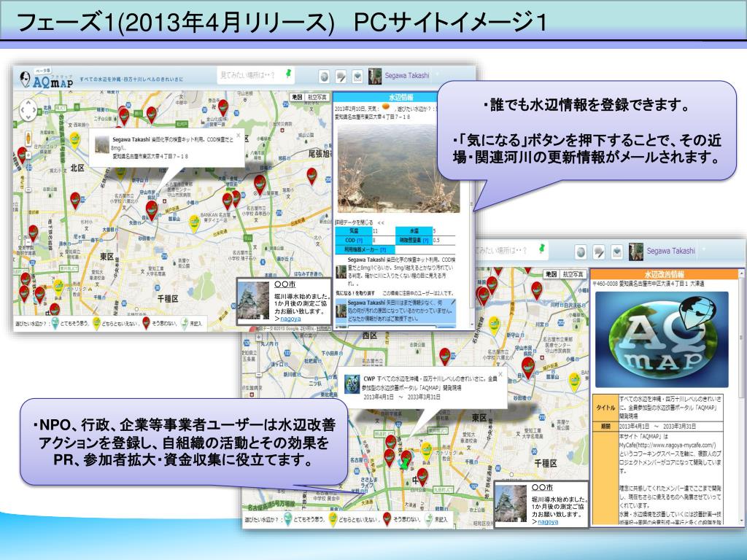Open mail icon in lower AQMAP header
This screenshot has width=747, height=560.
click(x=616, y=252)
